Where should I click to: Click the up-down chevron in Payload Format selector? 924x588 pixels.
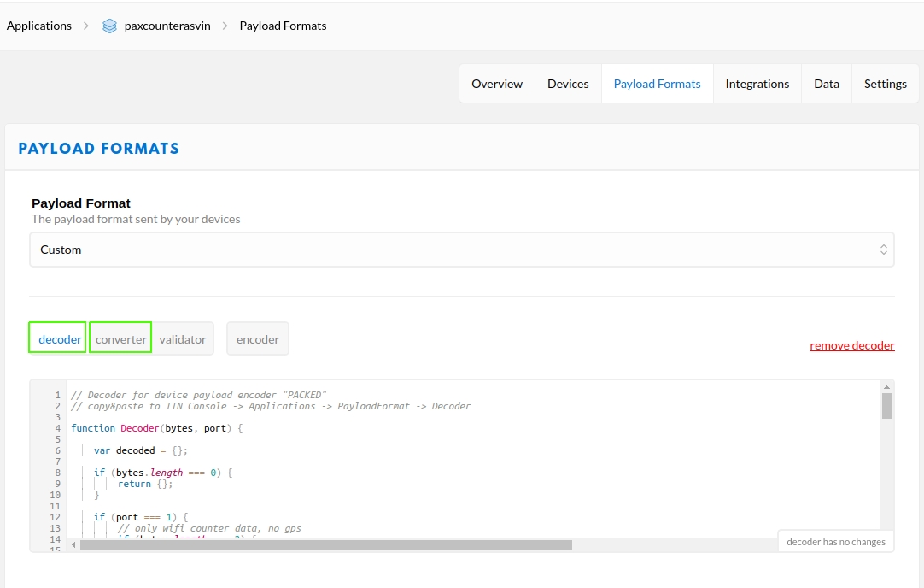884,250
